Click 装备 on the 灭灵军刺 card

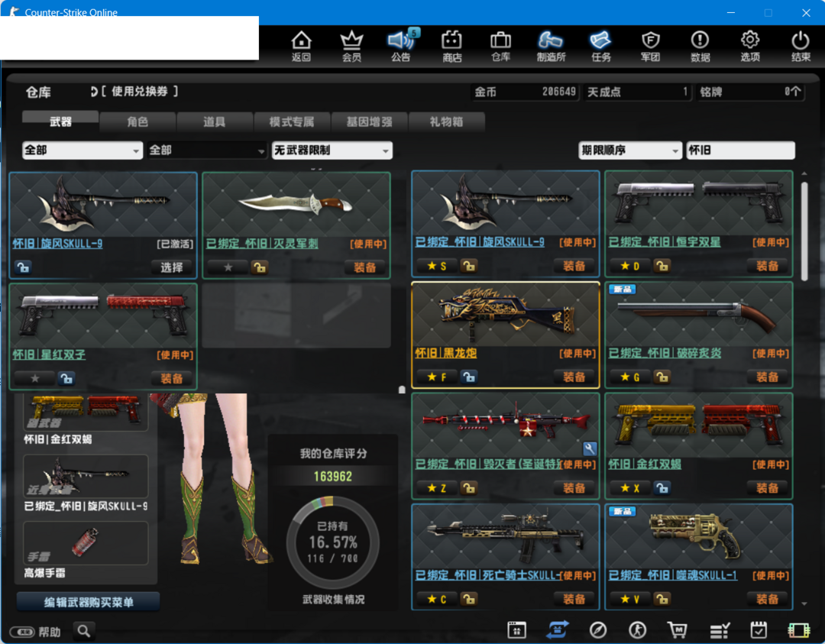click(x=364, y=267)
